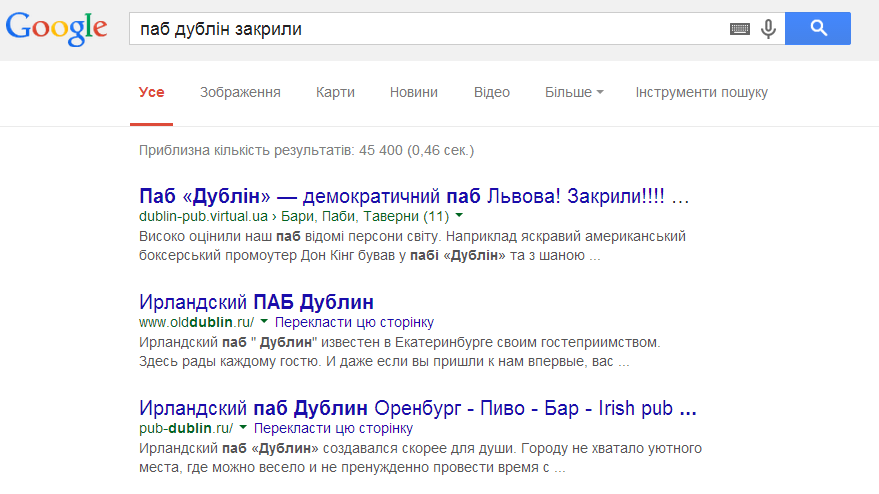Expand arrow next to pub-dublin.ru URL

point(243,427)
